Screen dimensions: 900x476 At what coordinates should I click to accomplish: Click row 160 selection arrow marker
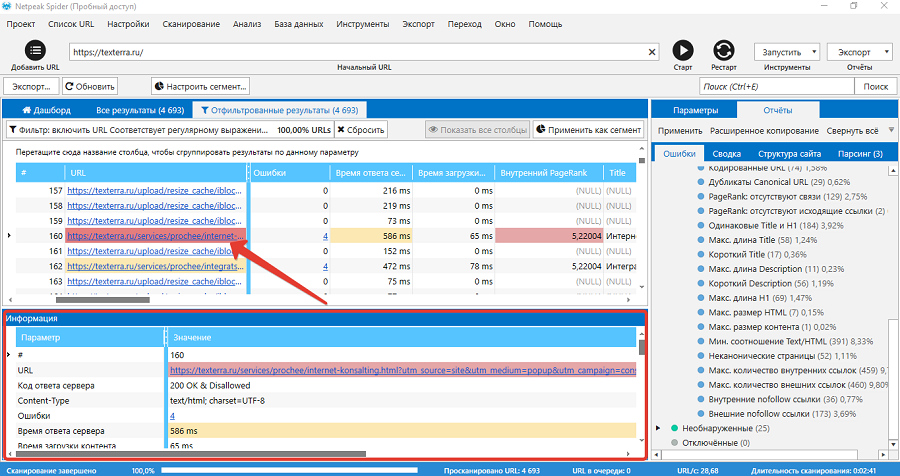9,235
